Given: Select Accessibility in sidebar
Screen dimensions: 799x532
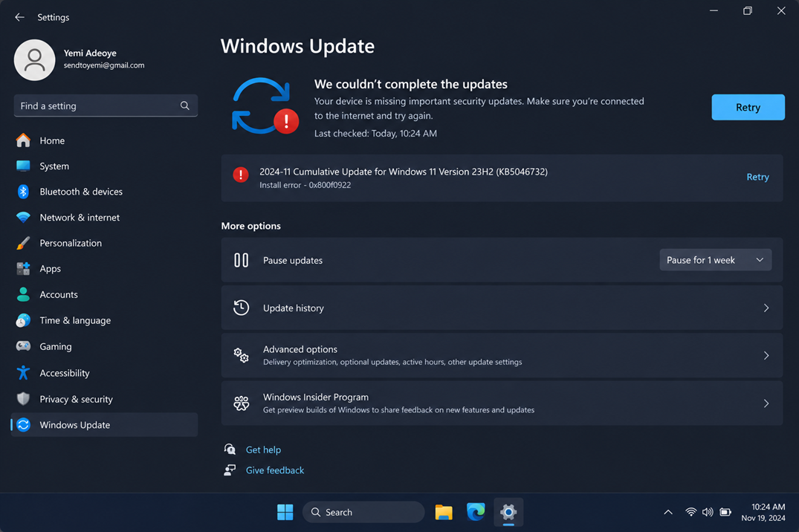Looking at the screenshot, I should (105, 373).
